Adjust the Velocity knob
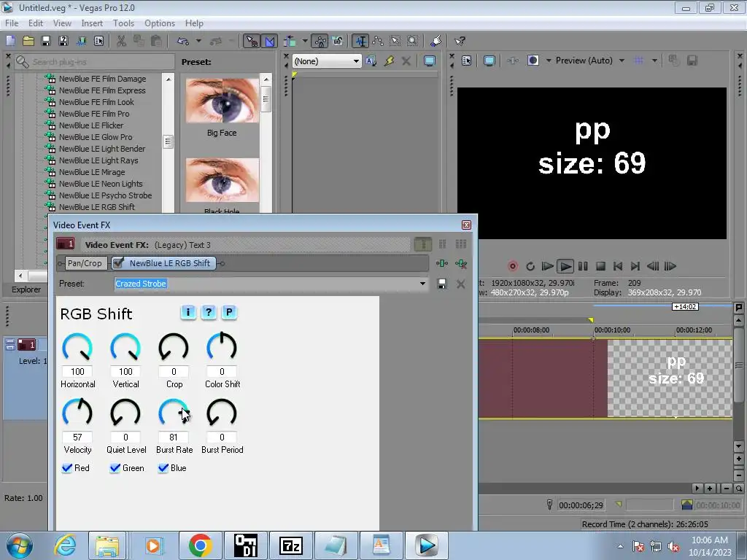The width and height of the screenshot is (747, 560). coord(77,413)
